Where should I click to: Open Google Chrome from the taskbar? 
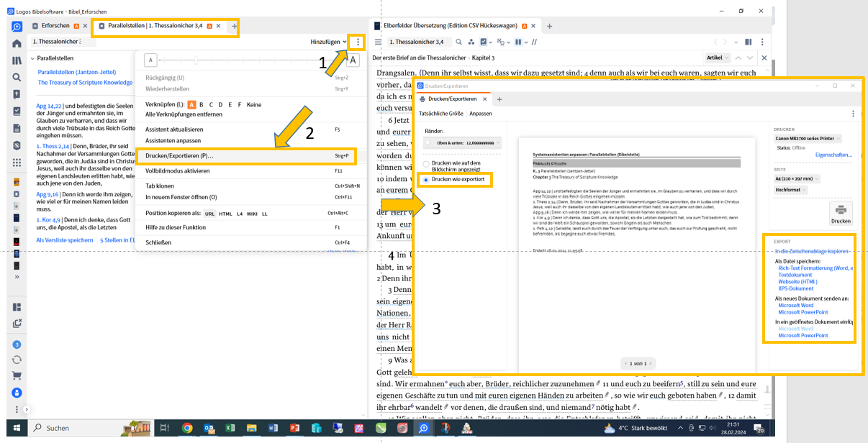click(187, 428)
